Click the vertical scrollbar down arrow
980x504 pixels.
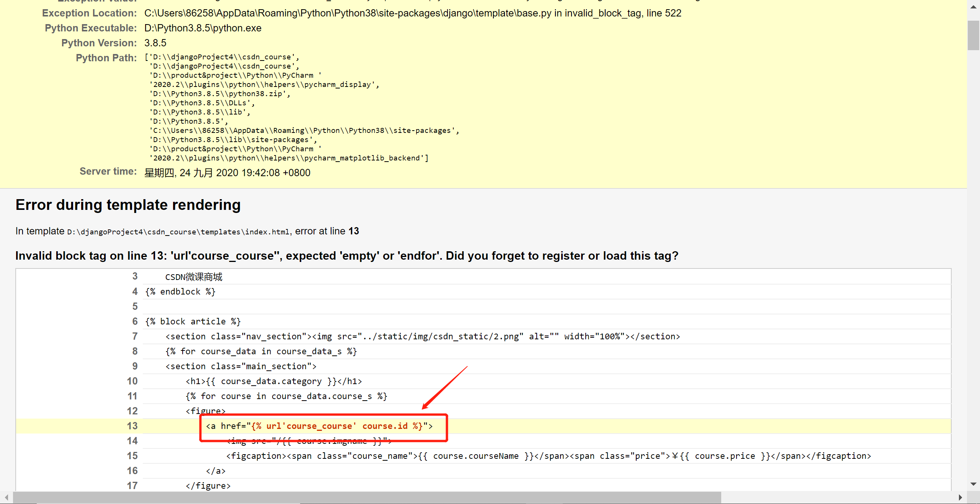pyautogui.click(x=973, y=484)
